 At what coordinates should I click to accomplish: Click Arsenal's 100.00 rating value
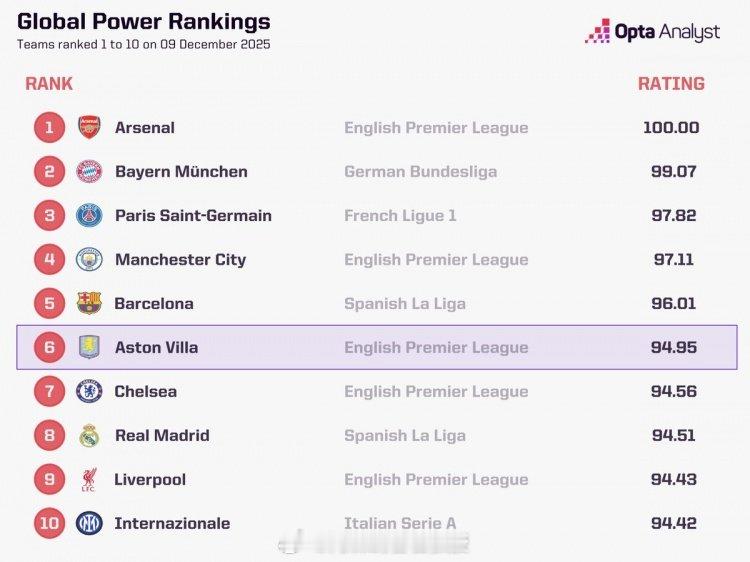(x=671, y=127)
